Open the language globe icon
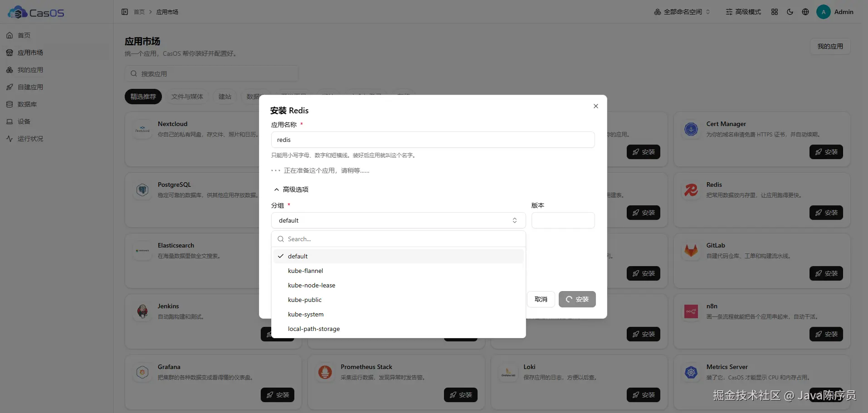The image size is (868, 413). click(x=805, y=12)
